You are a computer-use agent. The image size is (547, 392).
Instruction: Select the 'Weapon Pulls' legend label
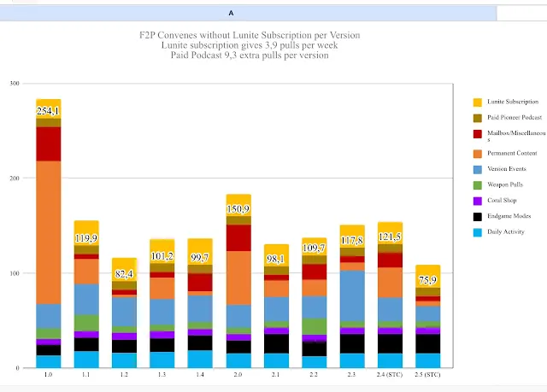[x=505, y=184]
